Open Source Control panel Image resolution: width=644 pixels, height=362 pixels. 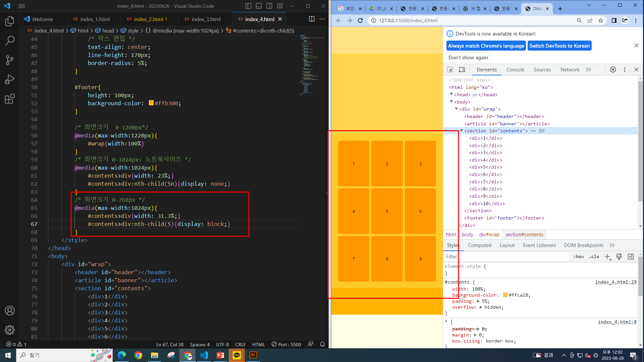click(x=10, y=60)
